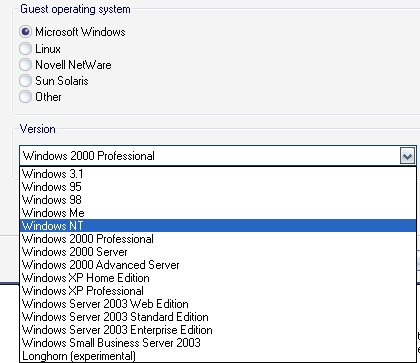Select the Novell NetWare option
Viewport: 420px width, 363px height.
tap(25, 65)
